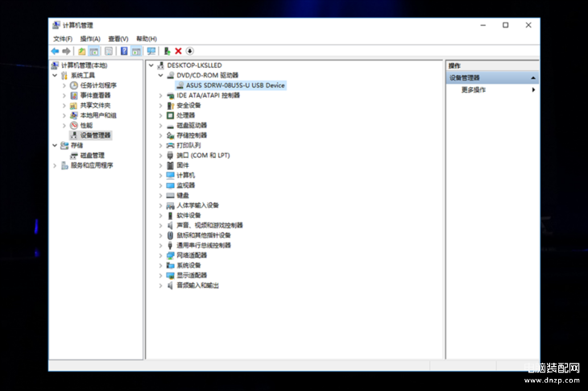Click the 打印队列 printer icon
Image resolution: width=588 pixels, height=391 pixels.
[x=170, y=145]
